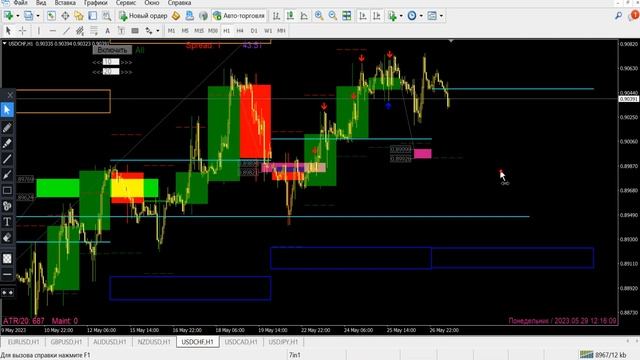Switch timeframe to M5
This screenshot has height=360, width=640.
pyautogui.click(x=185, y=31)
